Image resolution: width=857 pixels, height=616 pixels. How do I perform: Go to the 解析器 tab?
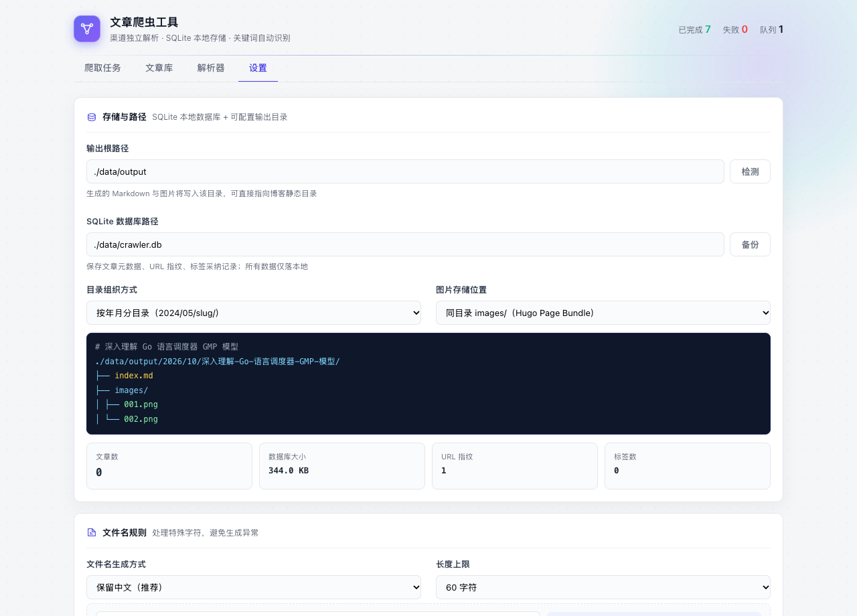coord(211,68)
